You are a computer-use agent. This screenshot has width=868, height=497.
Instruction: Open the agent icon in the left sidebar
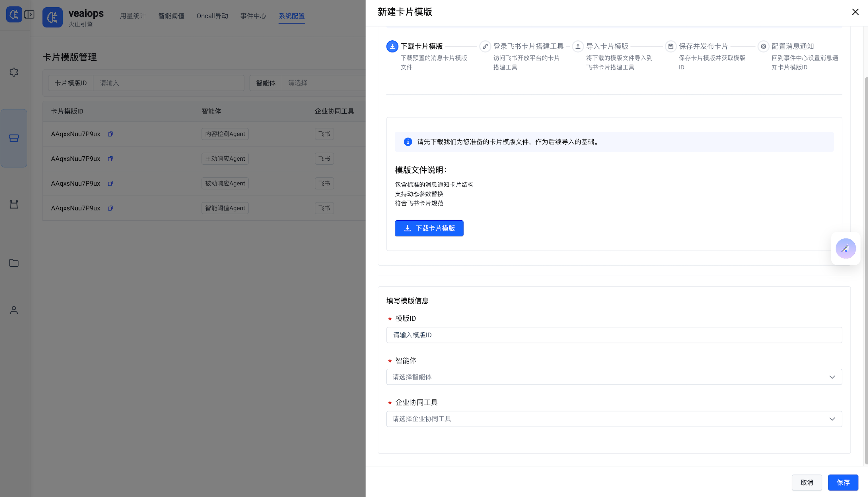14,204
